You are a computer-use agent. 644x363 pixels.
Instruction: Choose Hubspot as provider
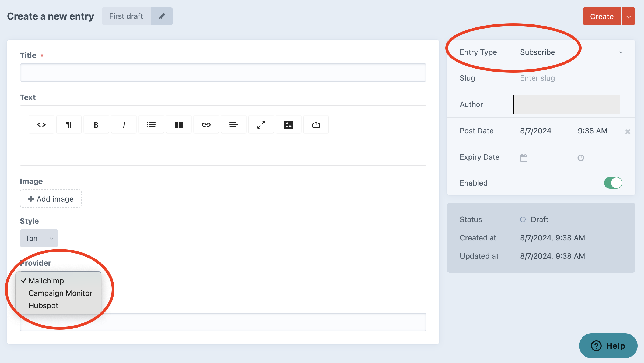click(58, 305)
